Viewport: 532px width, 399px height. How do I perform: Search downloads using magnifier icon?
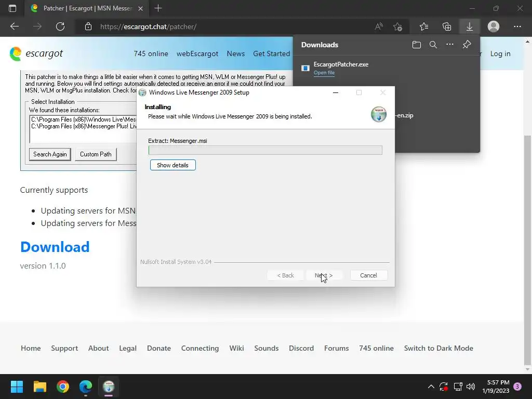[433, 45]
